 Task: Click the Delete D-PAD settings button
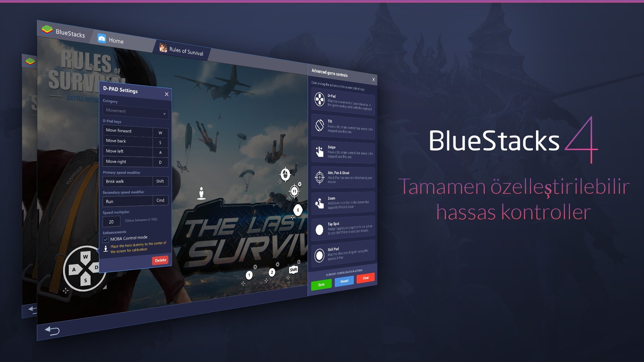pyautogui.click(x=160, y=260)
